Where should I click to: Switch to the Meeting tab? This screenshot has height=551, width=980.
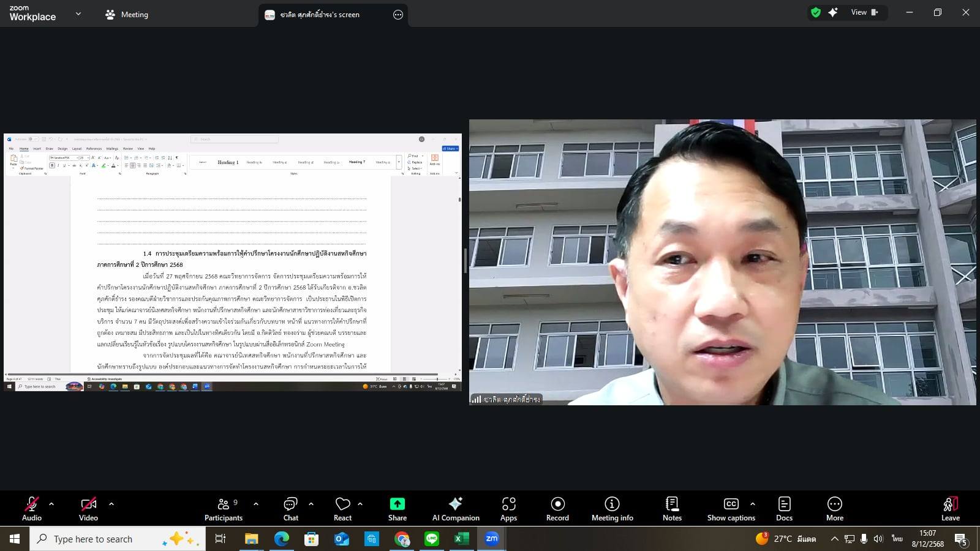[x=127, y=15]
